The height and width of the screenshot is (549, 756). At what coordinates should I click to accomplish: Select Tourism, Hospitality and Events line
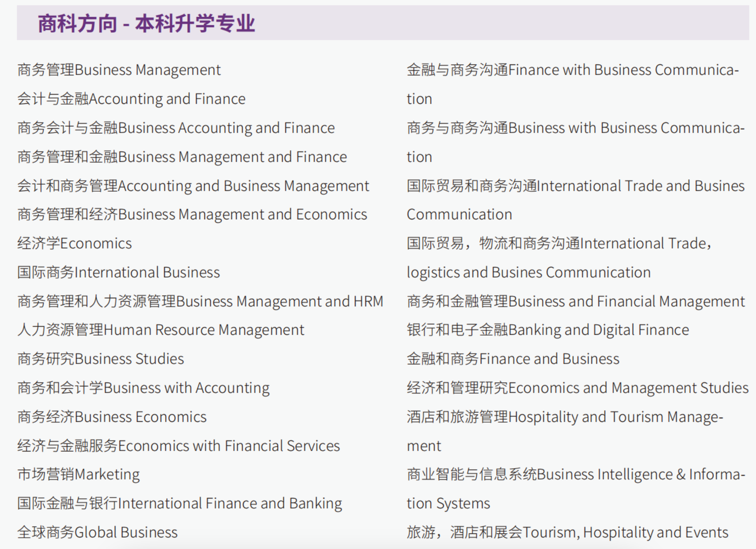(568, 532)
